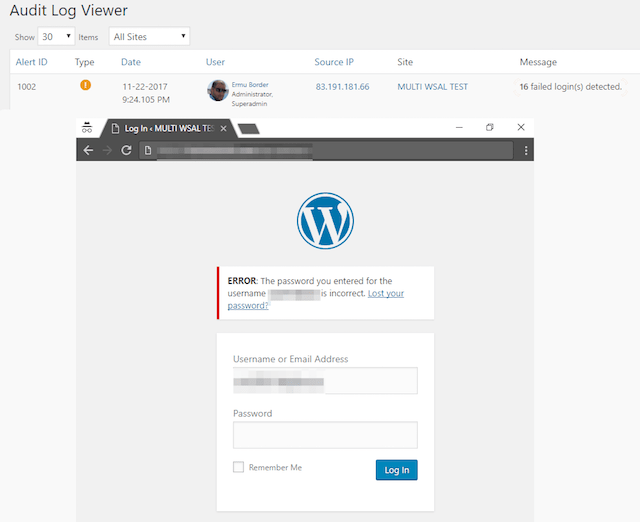Screen dimensions: 640x522
Task: Open the Show 30 items dropdown
Action: (x=56, y=37)
